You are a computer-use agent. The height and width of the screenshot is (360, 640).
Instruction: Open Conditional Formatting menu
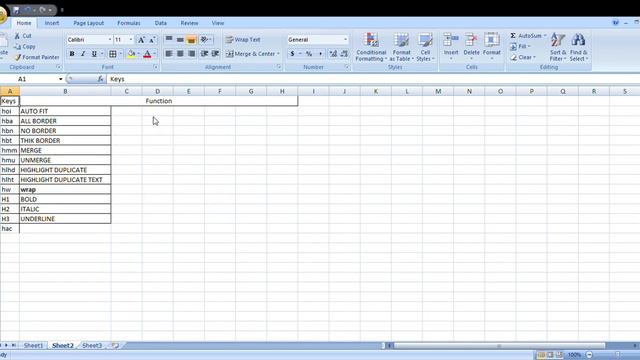click(371, 47)
